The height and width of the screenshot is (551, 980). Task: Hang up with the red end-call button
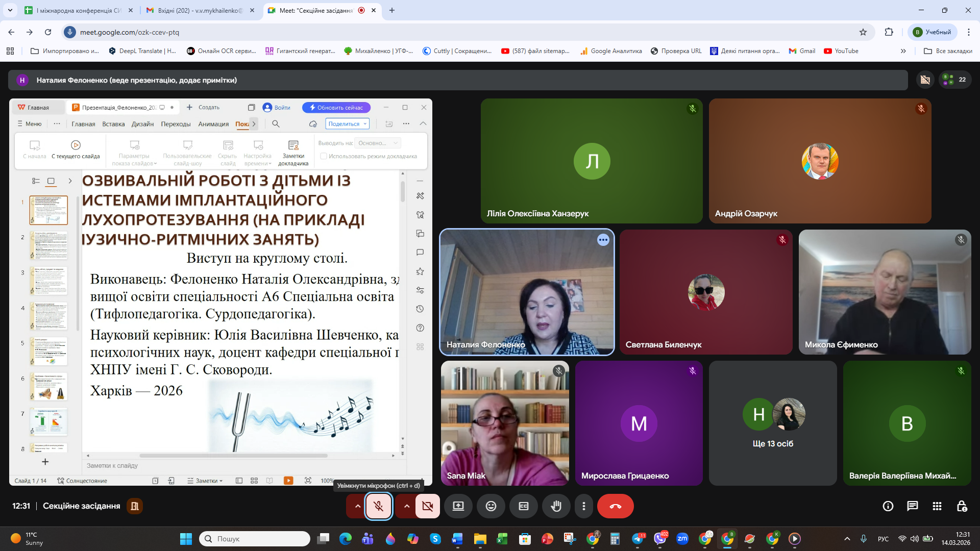click(x=616, y=506)
